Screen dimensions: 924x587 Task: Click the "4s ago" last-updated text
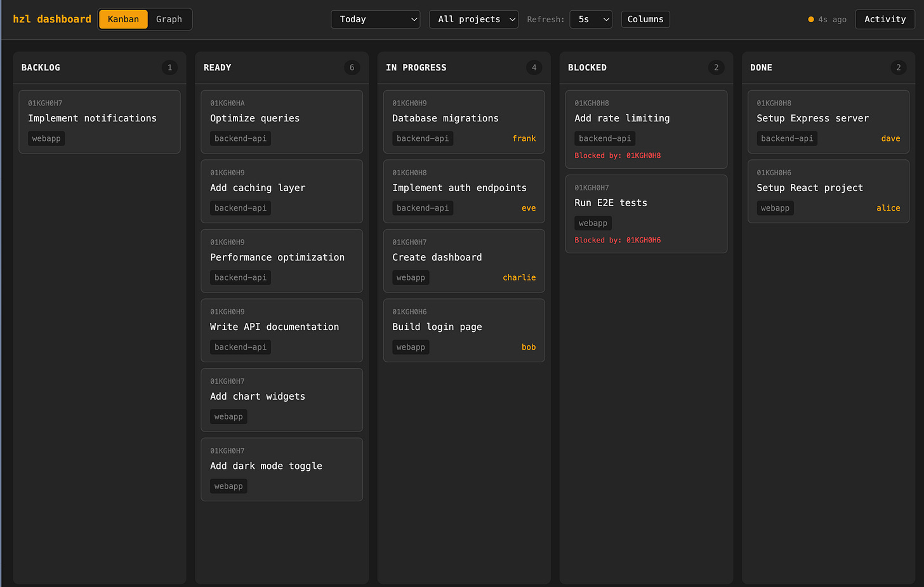pyautogui.click(x=832, y=20)
